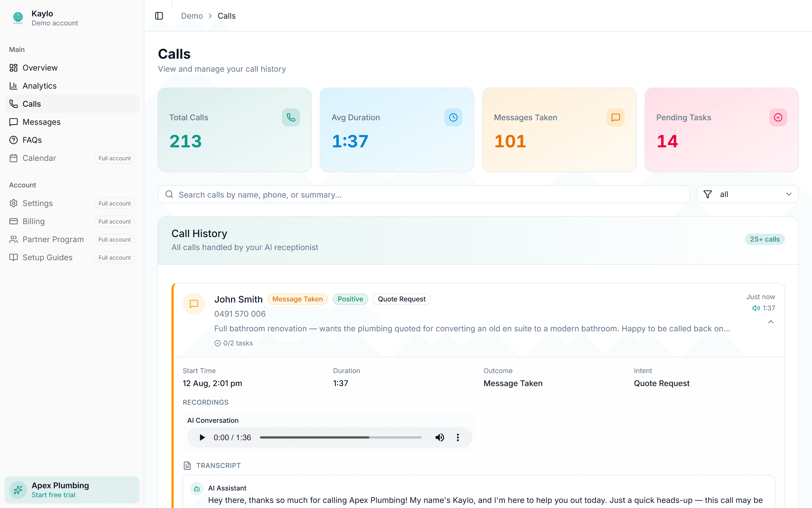
Task: Click Full account badge next to Calendar
Action: pos(114,158)
